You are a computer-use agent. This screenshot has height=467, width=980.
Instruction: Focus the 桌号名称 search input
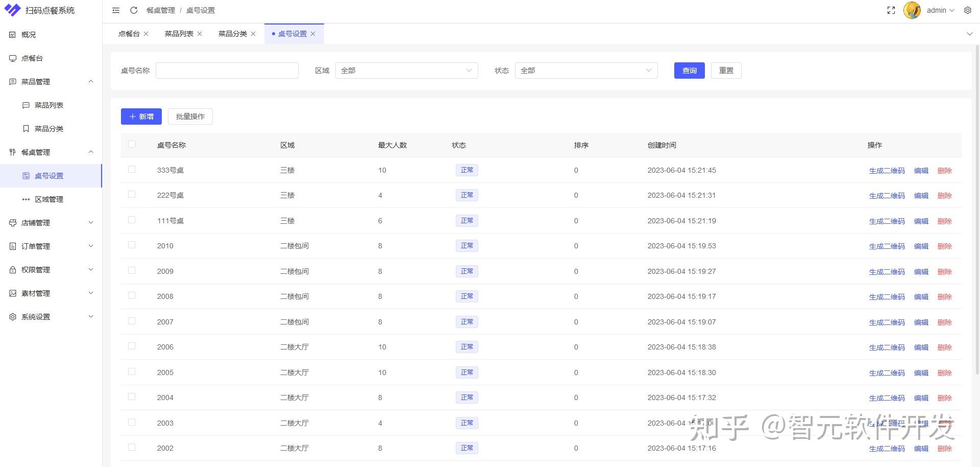(227, 71)
